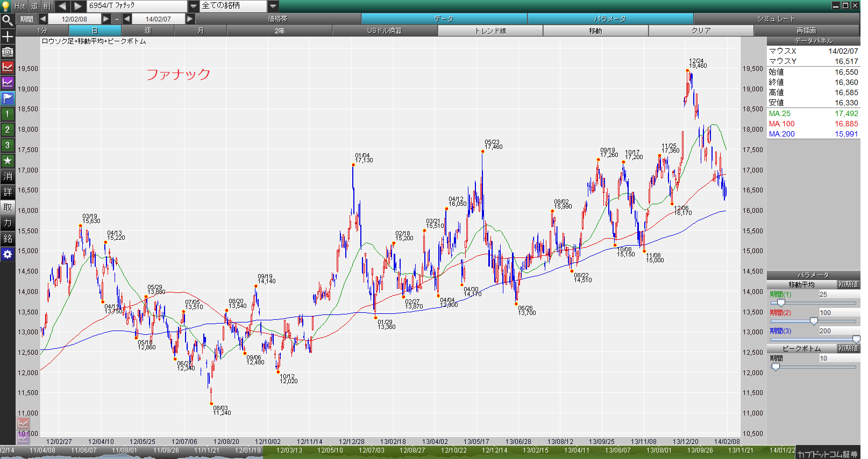Toggle 価格帯 price band display
This screenshot has height=459, width=868.
click(x=278, y=19)
